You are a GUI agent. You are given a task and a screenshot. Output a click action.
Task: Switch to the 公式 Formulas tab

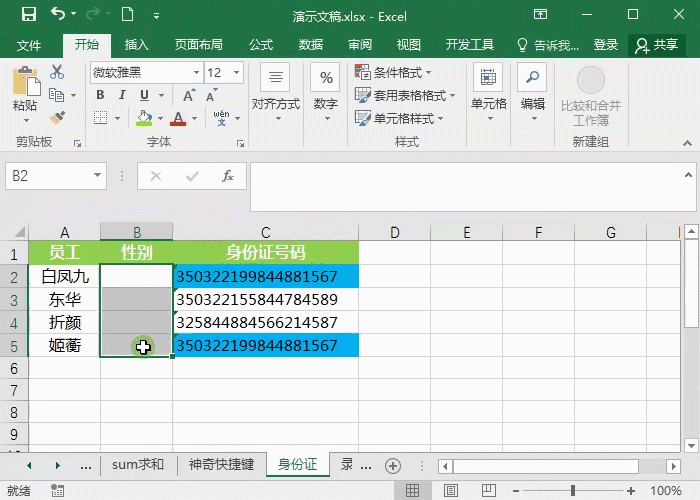261,45
